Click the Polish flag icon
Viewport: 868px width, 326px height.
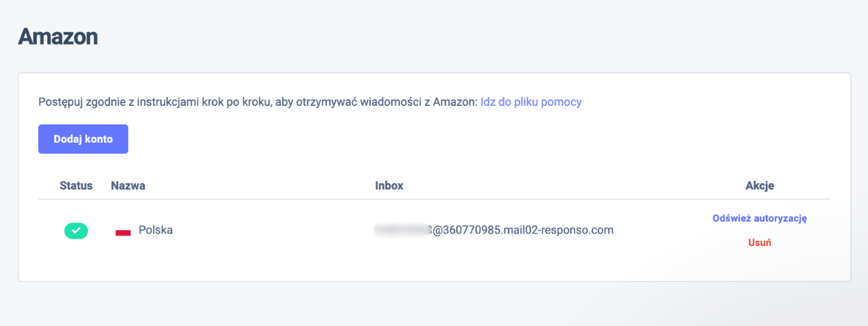[x=123, y=231]
